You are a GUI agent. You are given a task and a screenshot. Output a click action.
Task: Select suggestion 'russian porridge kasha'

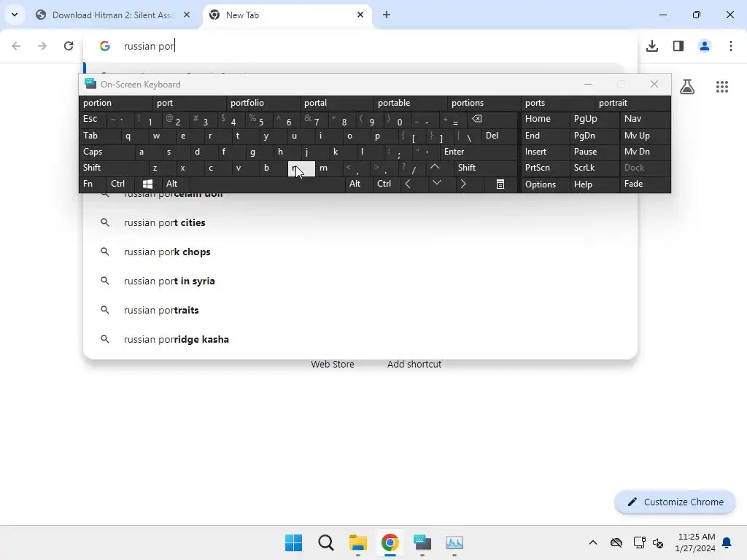coord(360,339)
